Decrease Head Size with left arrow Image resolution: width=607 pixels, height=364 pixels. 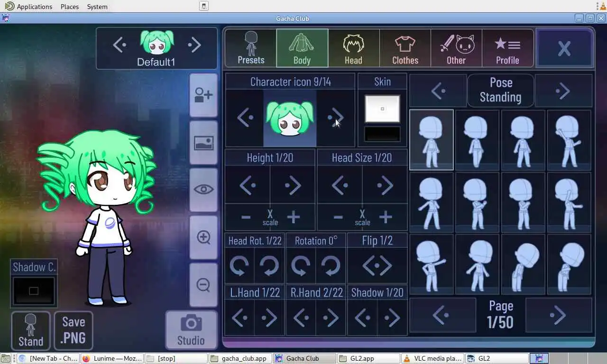tap(340, 185)
